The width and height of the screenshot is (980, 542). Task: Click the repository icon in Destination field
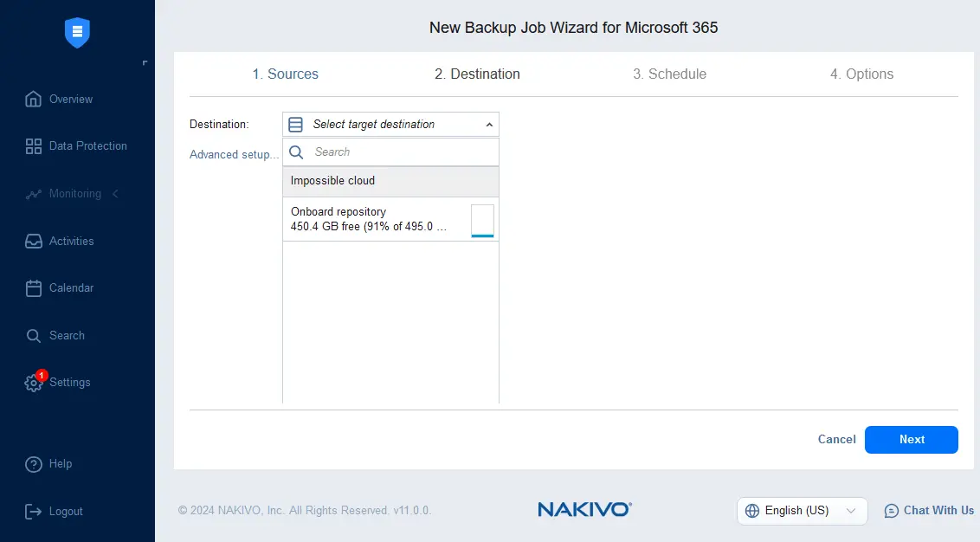coord(295,125)
